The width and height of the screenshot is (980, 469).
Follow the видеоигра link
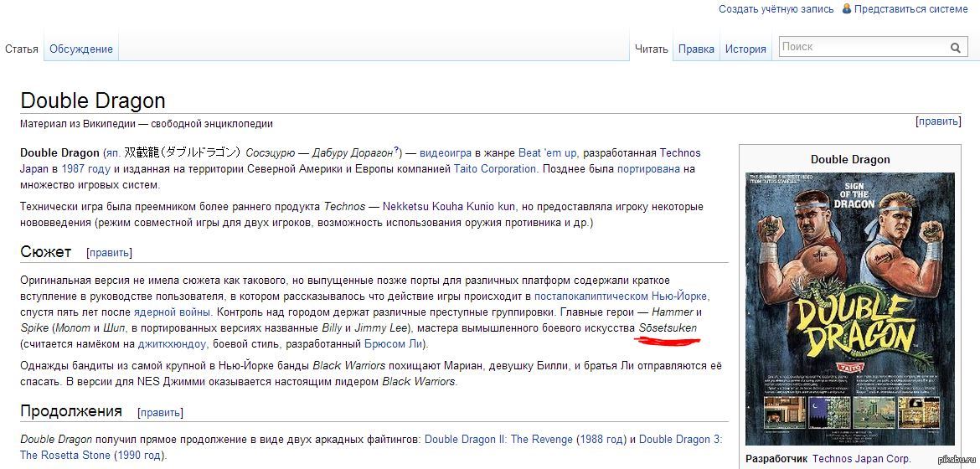click(x=446, y=152)
